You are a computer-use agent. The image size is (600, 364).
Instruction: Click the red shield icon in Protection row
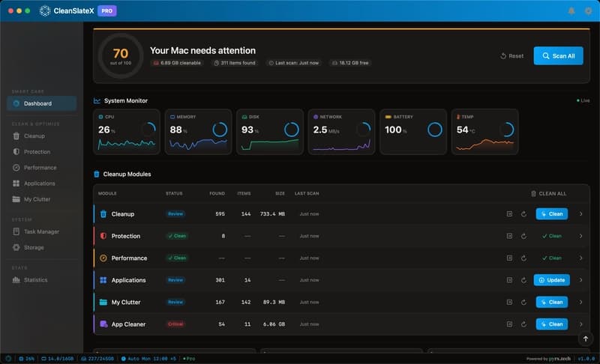click(x=103, y=236)
